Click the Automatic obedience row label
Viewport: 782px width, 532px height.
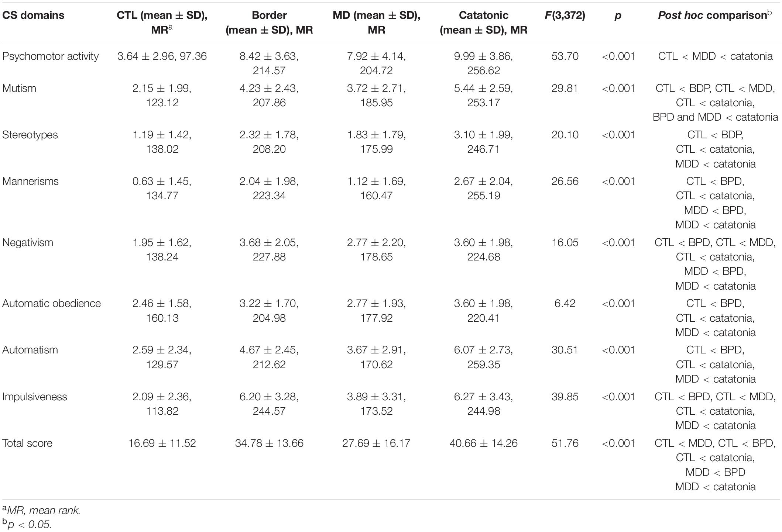tap(51, 304)
